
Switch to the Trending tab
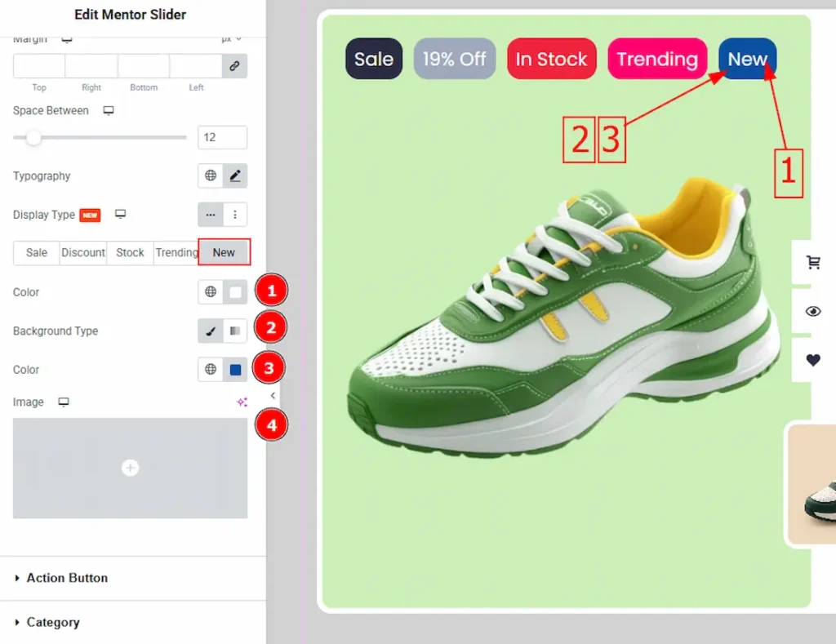pos(176,253)
